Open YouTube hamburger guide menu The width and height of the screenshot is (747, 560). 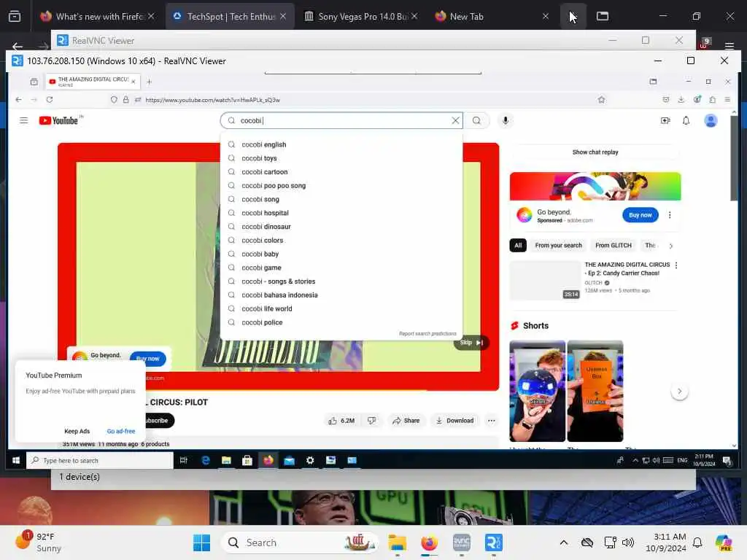[23, 120]
